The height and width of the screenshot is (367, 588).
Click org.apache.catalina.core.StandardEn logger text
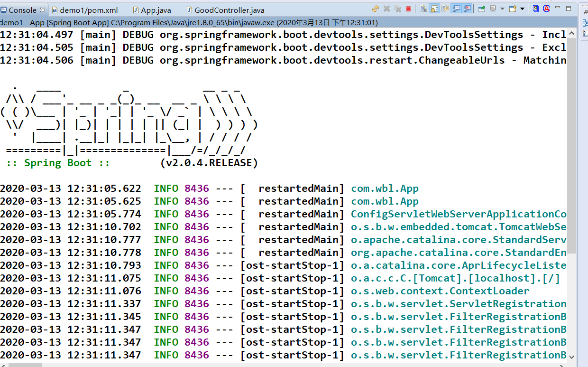(459, 253)
